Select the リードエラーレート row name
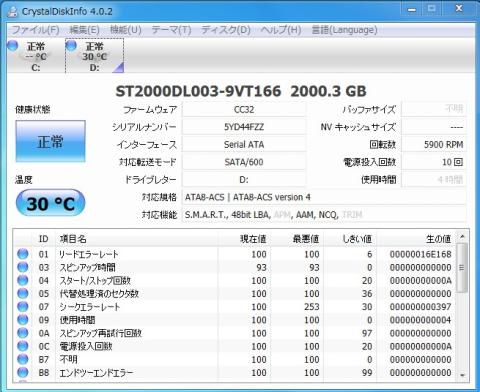Screen dimensions: 480x392 click(89, 254)
